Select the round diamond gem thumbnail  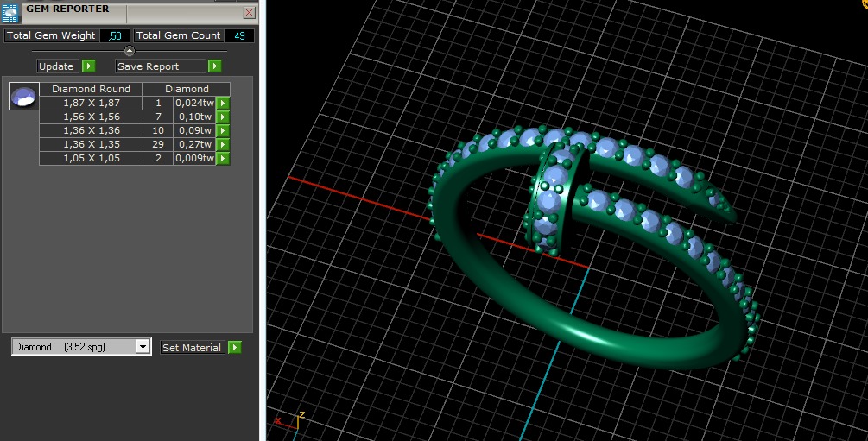(24, 97)
